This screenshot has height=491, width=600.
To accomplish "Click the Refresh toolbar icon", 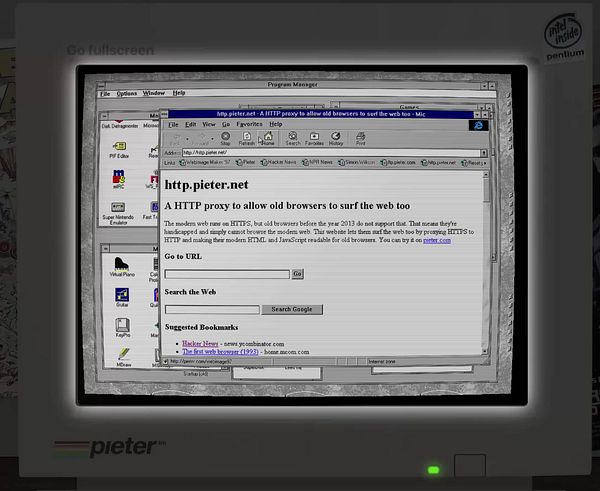I will coord(246,139).
